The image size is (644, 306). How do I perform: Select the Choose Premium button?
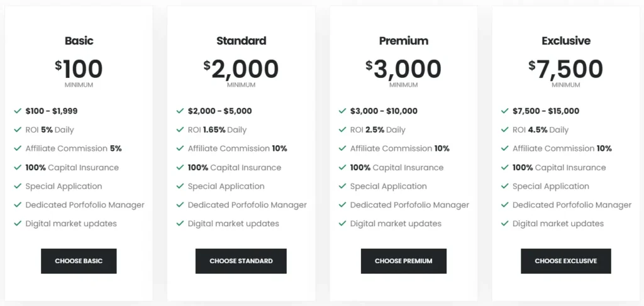pos(403,261)
